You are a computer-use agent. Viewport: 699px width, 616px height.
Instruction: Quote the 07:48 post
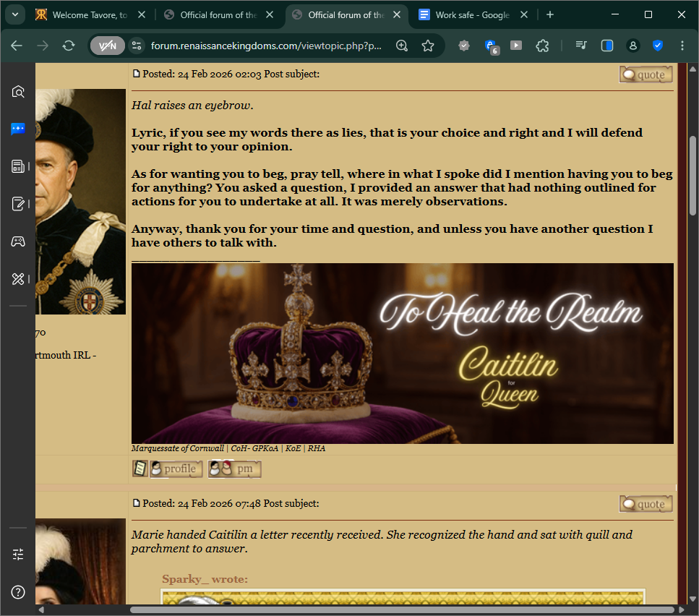[646, 504]
